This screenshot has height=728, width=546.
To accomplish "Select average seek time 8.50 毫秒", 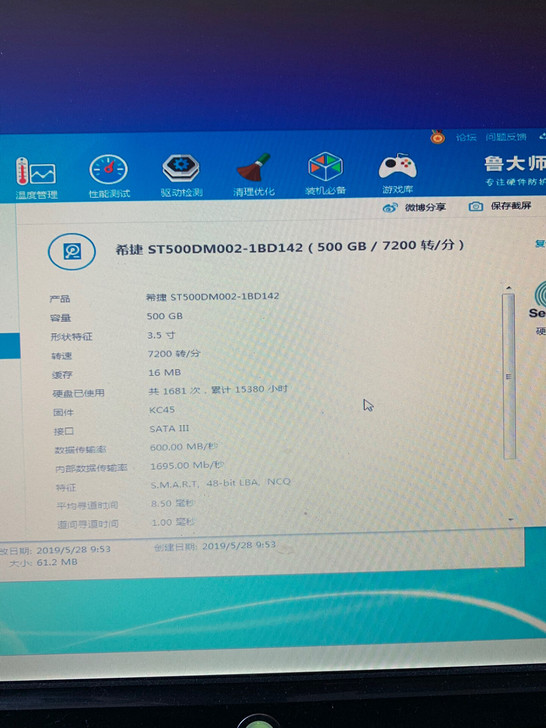I will (x=173, y=504).
